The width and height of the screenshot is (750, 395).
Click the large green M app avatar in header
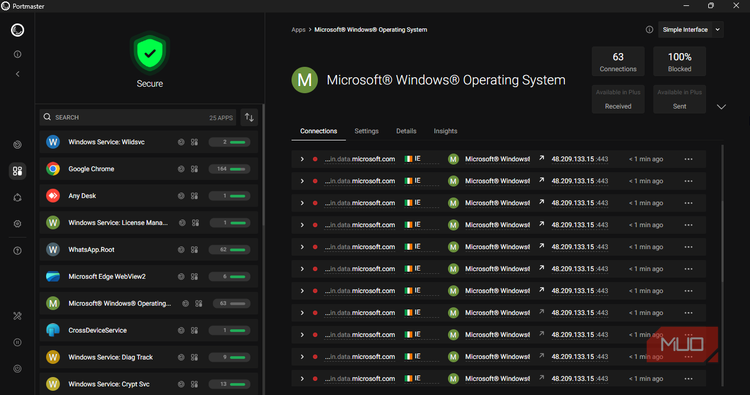click(305, 80)
